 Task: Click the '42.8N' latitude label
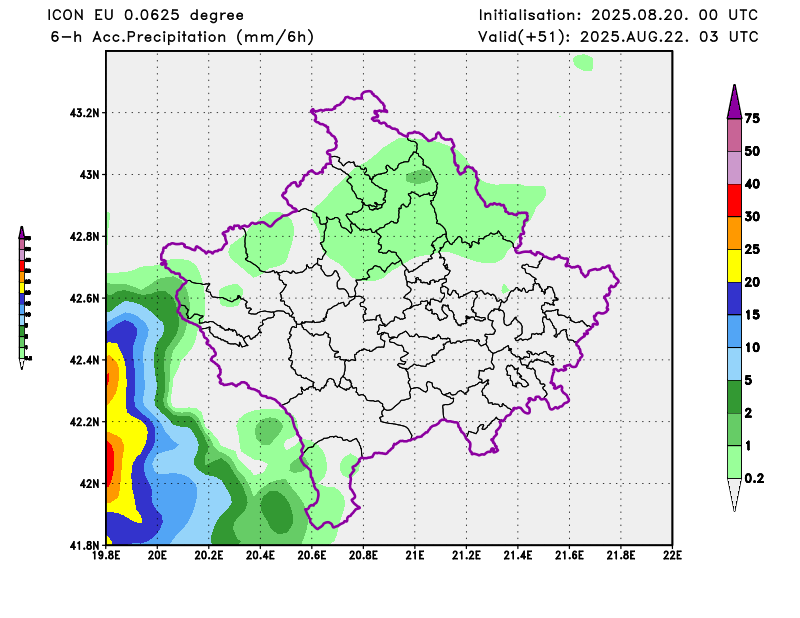[x=85, y=237]
